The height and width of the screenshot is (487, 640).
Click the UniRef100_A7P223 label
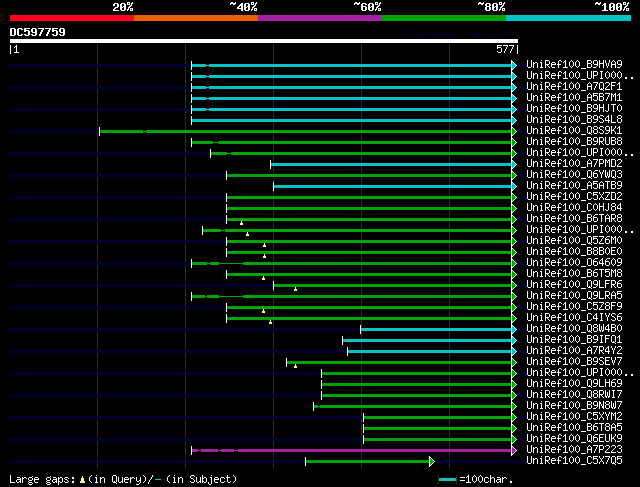[x=574, y=450]
